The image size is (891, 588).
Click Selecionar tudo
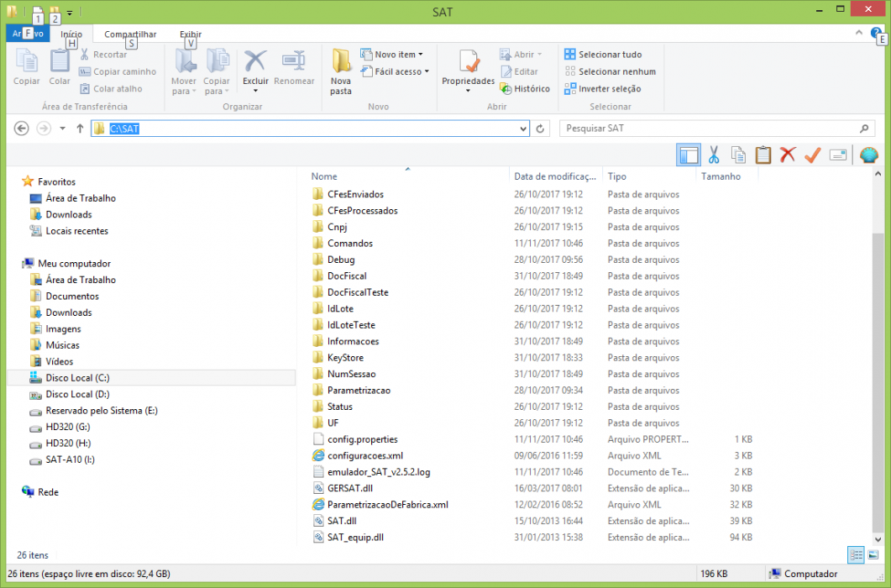click(x=603, y=55)
